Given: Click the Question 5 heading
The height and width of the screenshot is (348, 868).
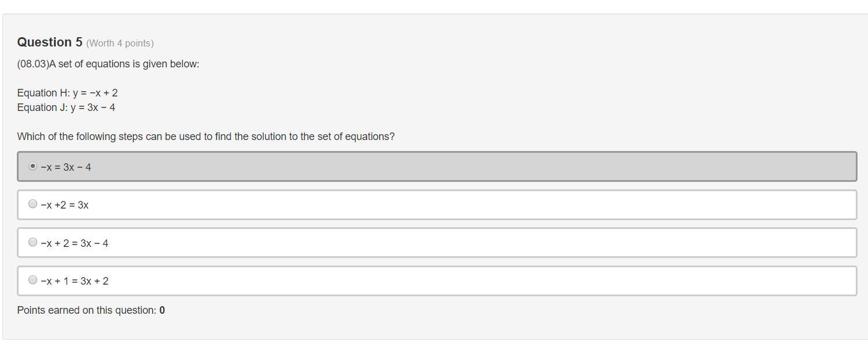Looking at the screenshot, I should (50, 42).
